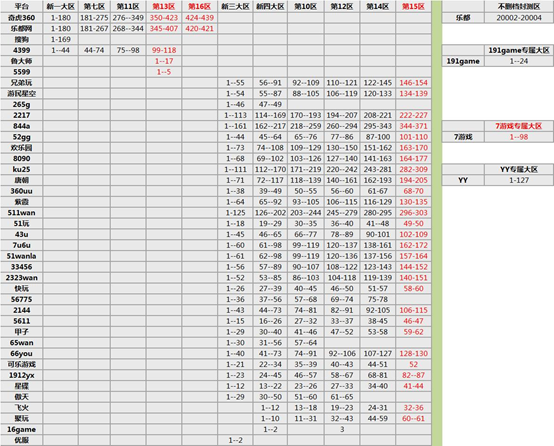This screenshot has height=446, width=554.
Task: Select the 第15区 column header
Action: pyautogui.click(x=413, y=6)
